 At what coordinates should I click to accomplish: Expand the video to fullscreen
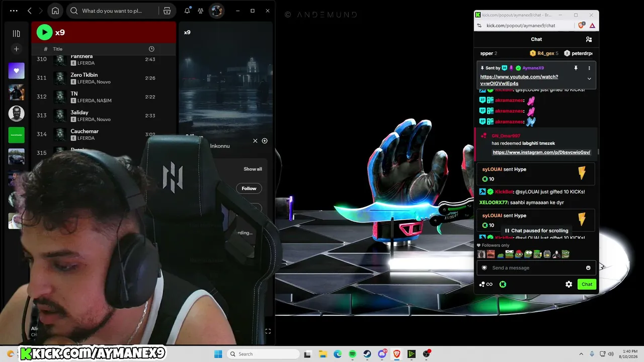pos(268,331)
